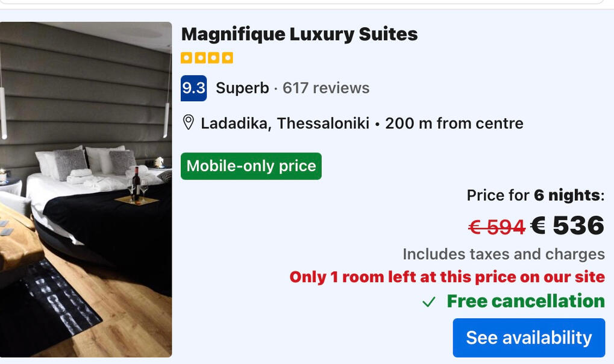This screenshot has height=364, width=614.
Task: Click the first yellow star icon
Action: tap(187, 58)
